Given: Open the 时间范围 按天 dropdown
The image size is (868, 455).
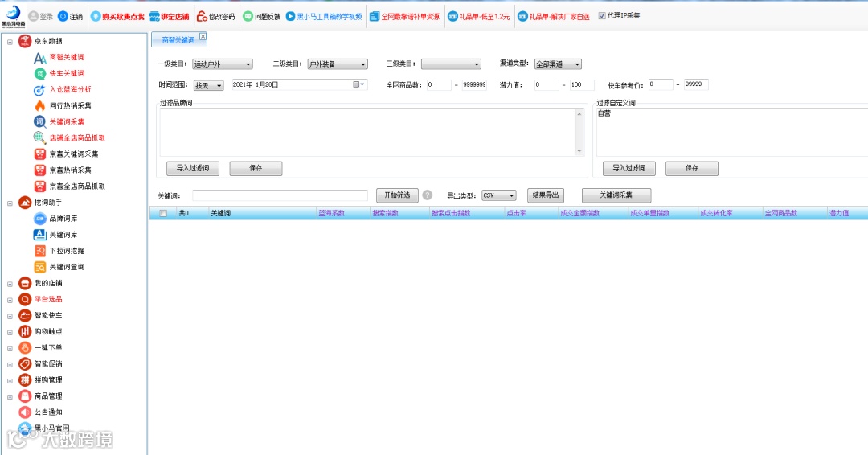Looking at the screenshot, I should click(209, 85).
